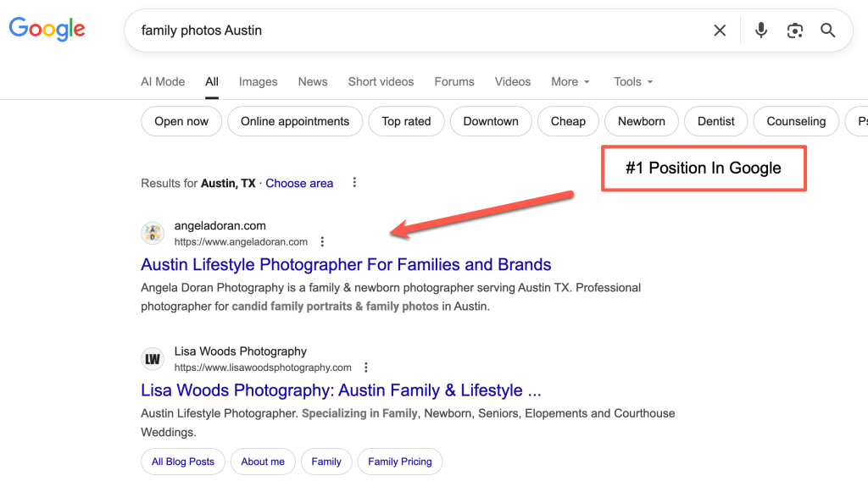Apply the Open now filter chip
Viewport: 868px width, 481px height.
[x=181, y=121]
